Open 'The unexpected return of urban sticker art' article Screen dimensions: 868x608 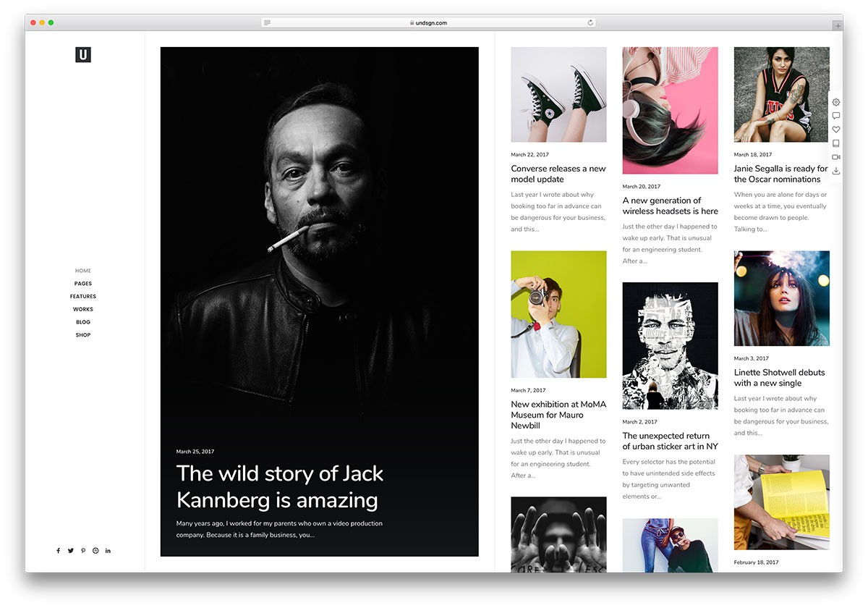(x=671, y=441)
